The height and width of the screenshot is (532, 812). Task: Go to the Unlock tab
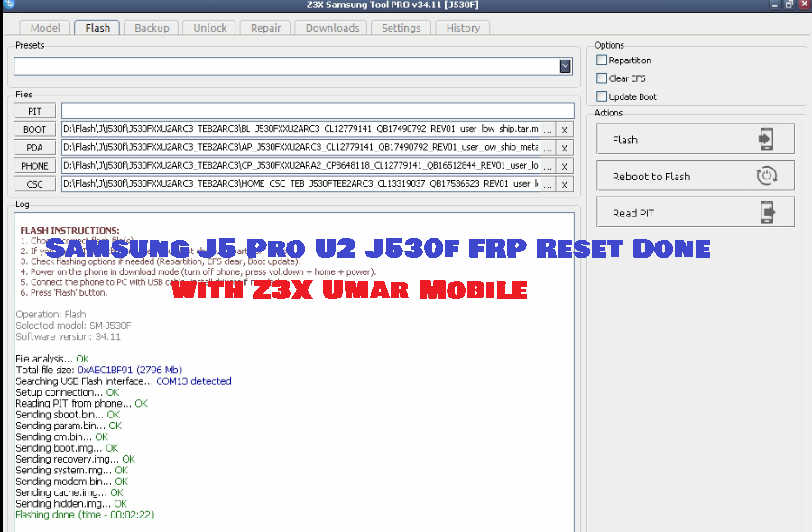(209, 28)
